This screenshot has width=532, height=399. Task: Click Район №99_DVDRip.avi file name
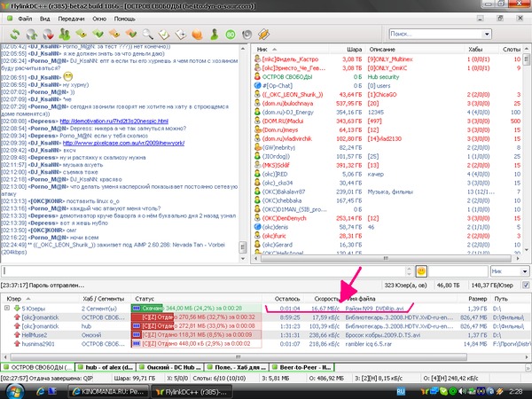[x=374, y=309]
